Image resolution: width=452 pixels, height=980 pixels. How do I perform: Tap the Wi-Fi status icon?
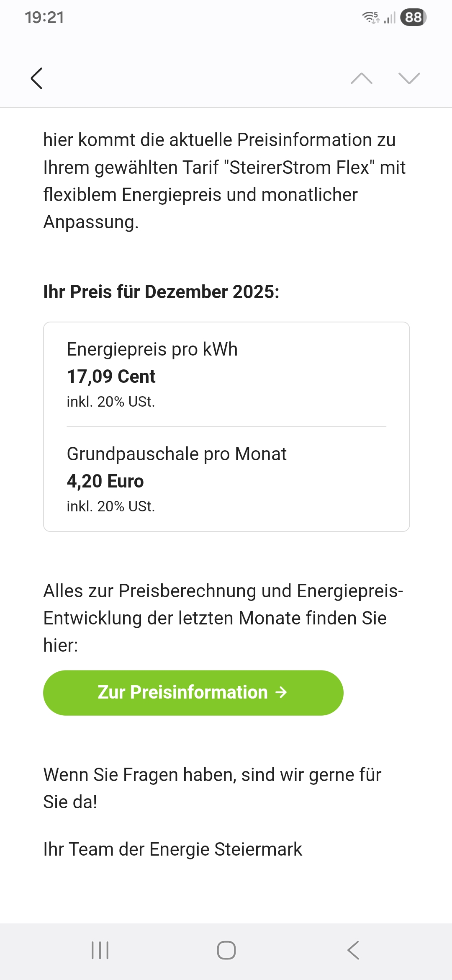click(x=370, y=18)
